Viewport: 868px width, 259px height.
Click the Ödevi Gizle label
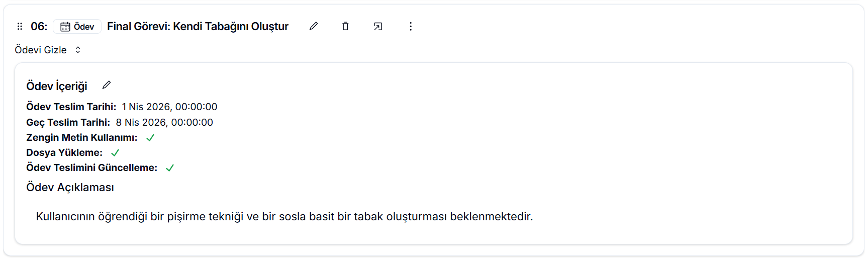pyautogui.click(x=41, y=50)
